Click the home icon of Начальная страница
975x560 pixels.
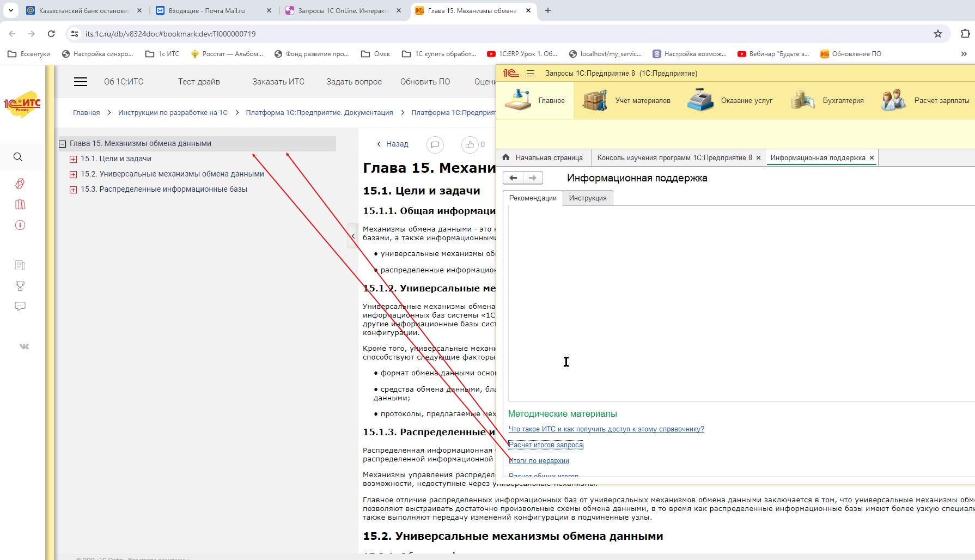tap(505, 157)
